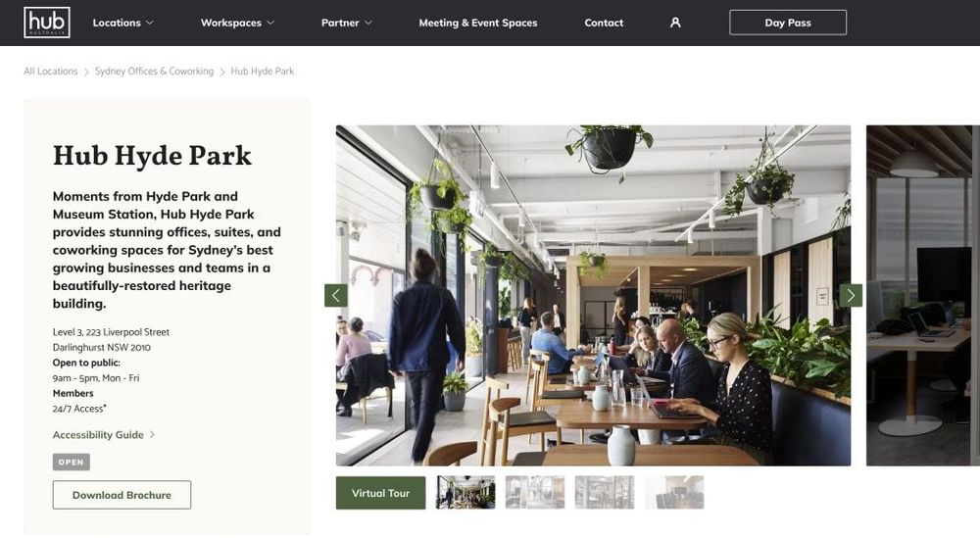Expand the Locations dropdown menu
The width and height of the screenshot is (980, 538).
pos(123,23)
